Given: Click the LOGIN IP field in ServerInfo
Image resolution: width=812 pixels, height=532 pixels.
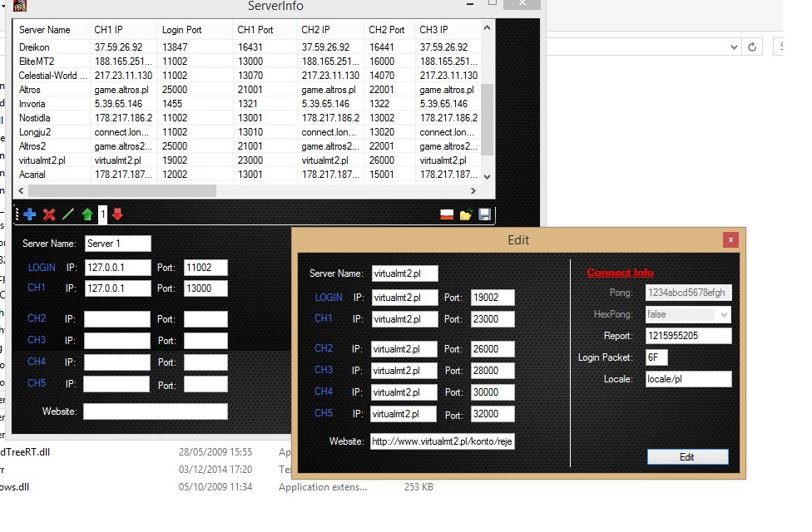Looking at the screenshot, I should [118, 268].
